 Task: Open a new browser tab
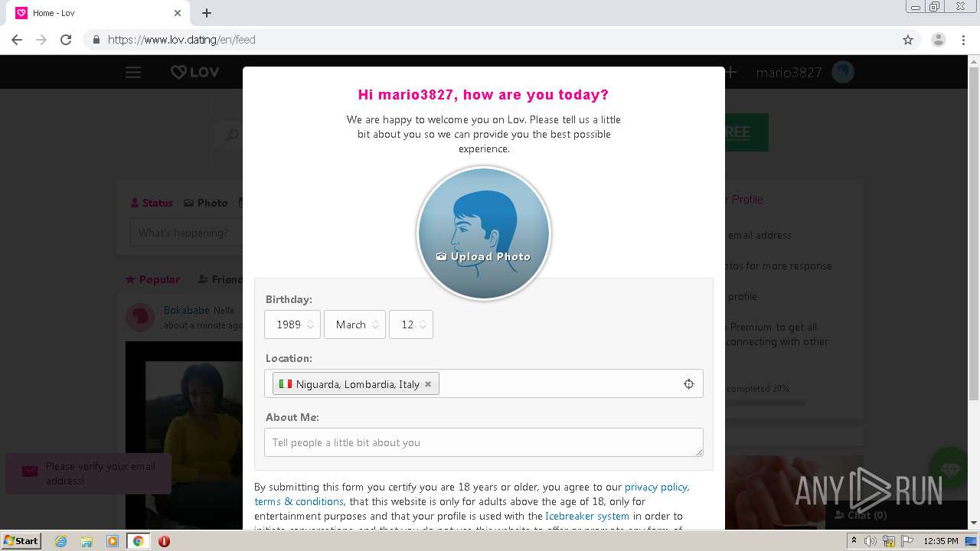[207, 13]
